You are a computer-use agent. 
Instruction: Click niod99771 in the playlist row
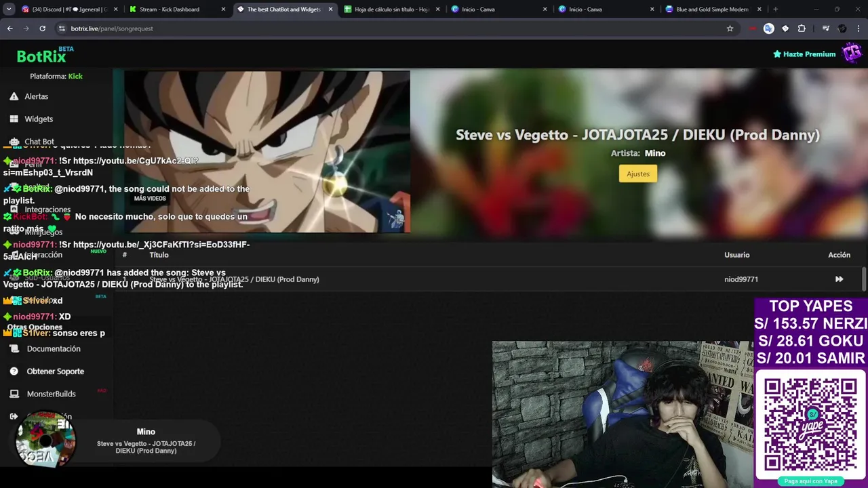click(741, 279)
